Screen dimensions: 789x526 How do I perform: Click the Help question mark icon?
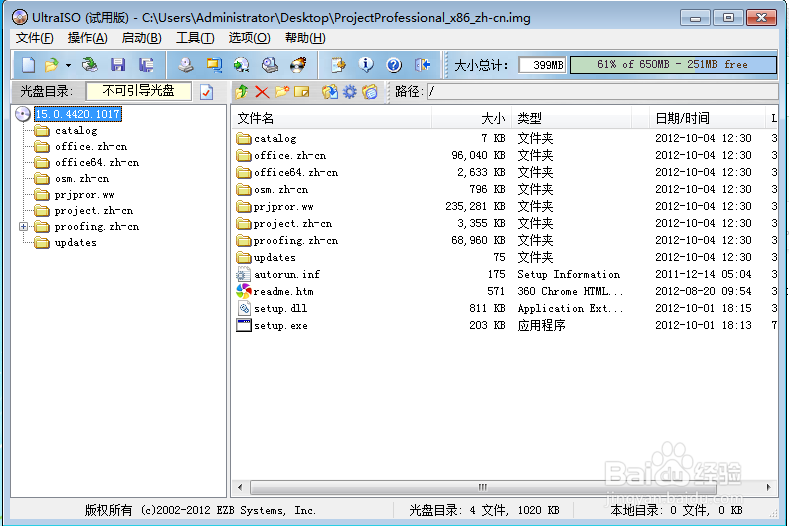[x=394, y=65]
